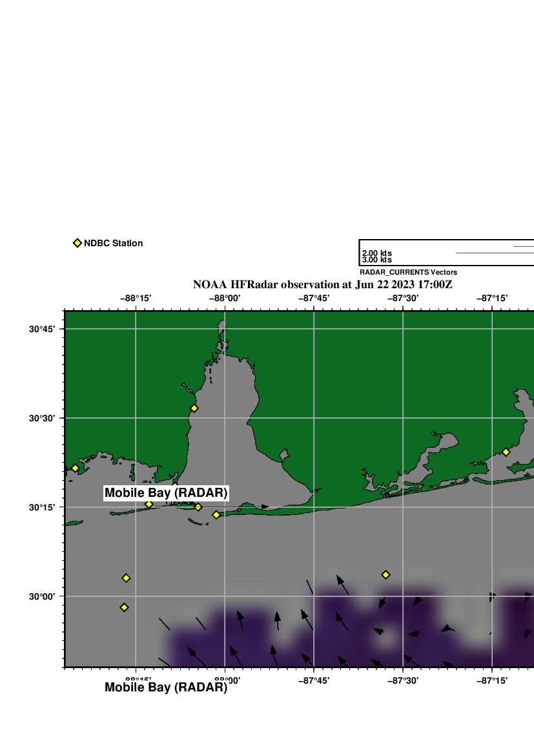The width and height of the screenshot is (534, 756).
Task: Click the "NDBC Station" legend text
Action: 113,244
